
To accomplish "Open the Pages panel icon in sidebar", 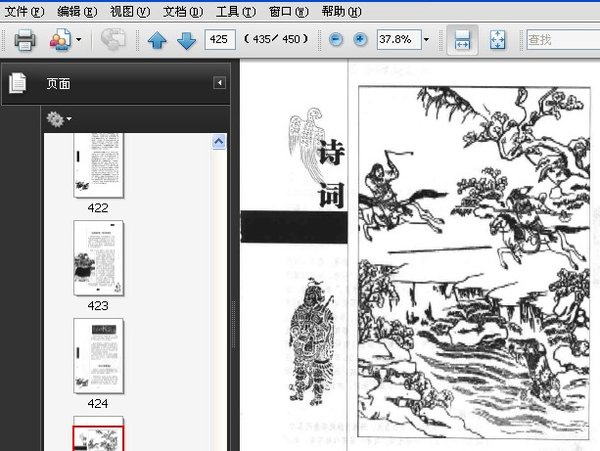I will click(x=18, y=84).
